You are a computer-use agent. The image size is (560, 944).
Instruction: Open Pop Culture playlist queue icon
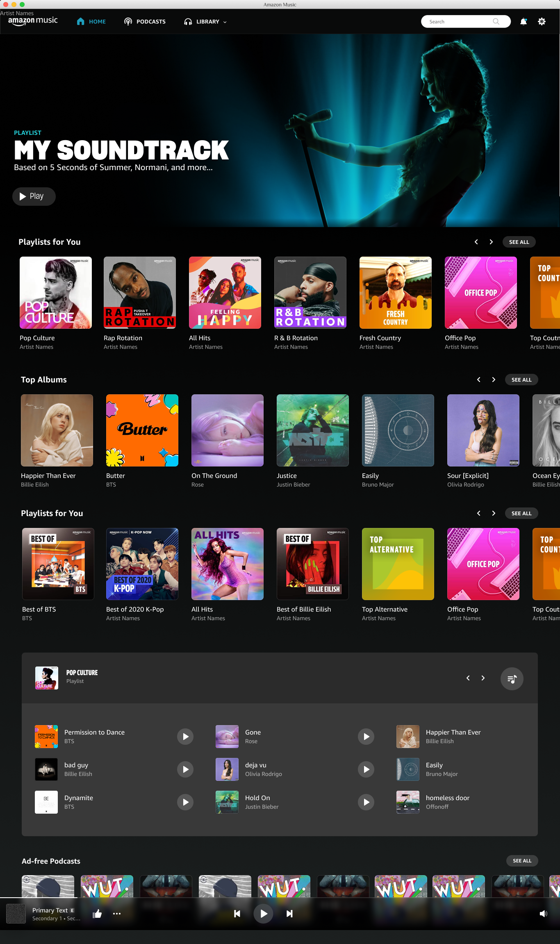(x=512, y=679)
